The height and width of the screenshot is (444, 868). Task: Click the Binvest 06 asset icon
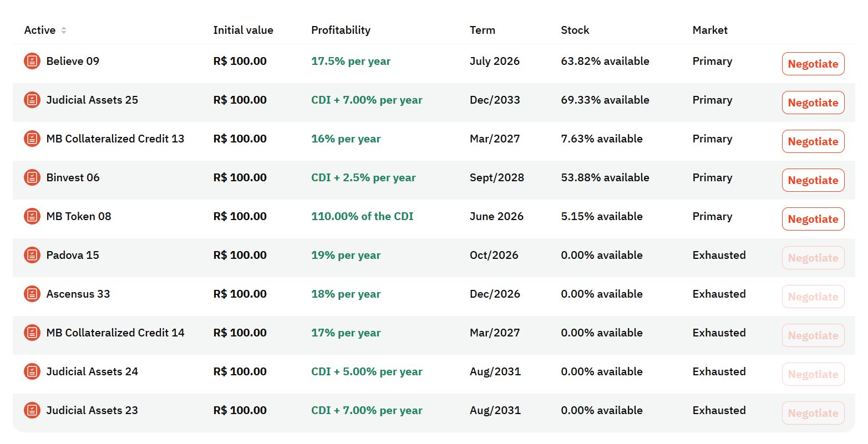tap(32, 177)
